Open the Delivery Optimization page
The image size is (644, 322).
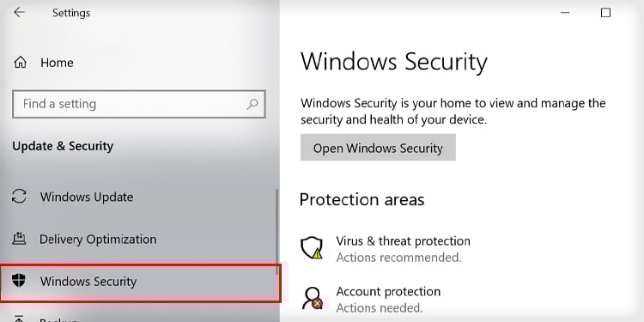coord(98,239)
